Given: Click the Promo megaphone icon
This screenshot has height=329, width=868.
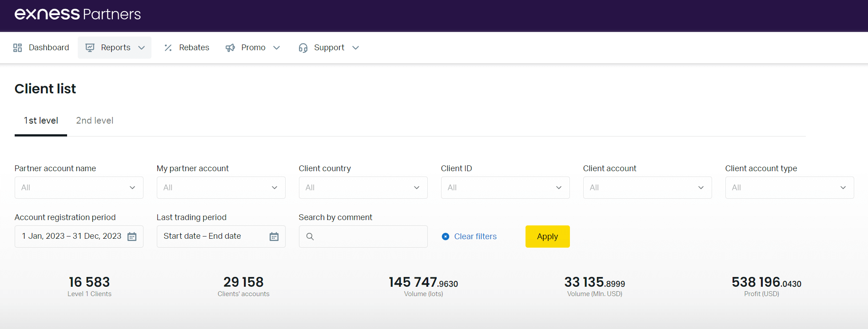Looking at the screenshot, I should (x=230, y=48).
